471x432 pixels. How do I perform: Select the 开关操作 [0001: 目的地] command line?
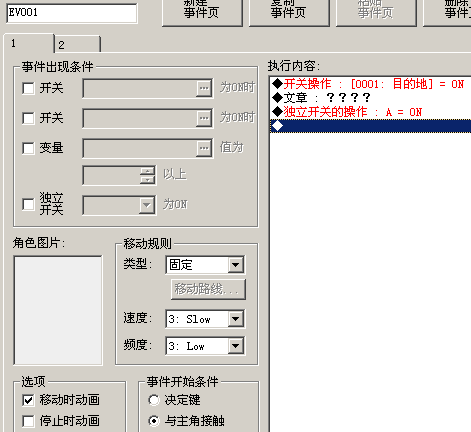[x=371, y=84]
